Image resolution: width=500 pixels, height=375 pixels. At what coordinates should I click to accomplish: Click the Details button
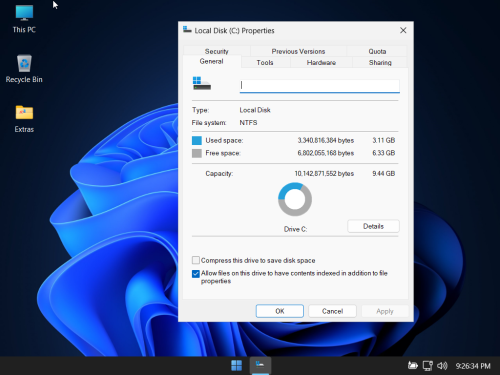(373, 226)
